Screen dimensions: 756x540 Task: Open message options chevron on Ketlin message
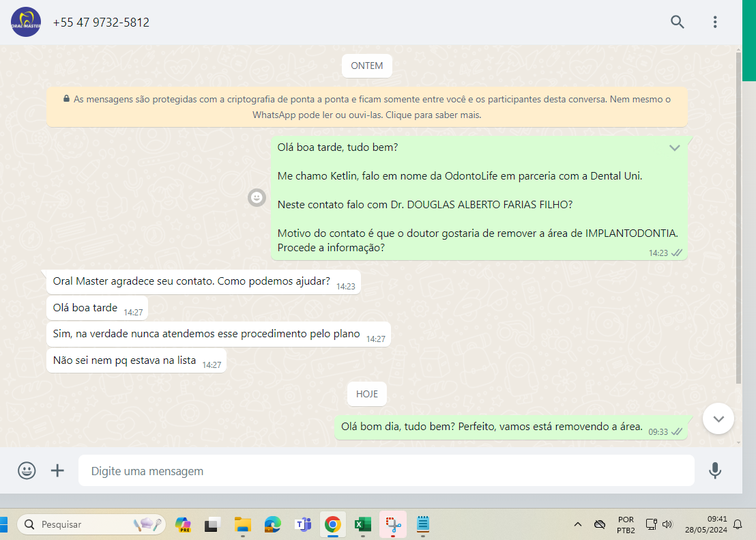pos(675,147)
